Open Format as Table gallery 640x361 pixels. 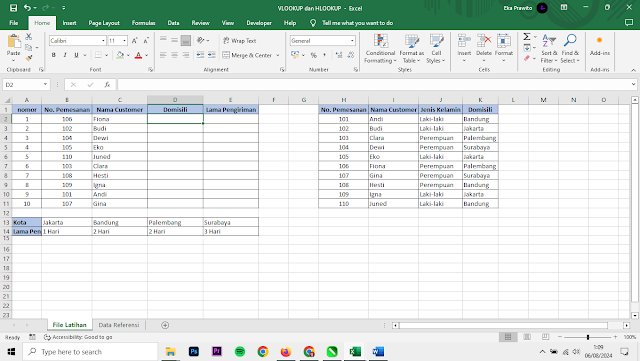click(x=411, y=49)
